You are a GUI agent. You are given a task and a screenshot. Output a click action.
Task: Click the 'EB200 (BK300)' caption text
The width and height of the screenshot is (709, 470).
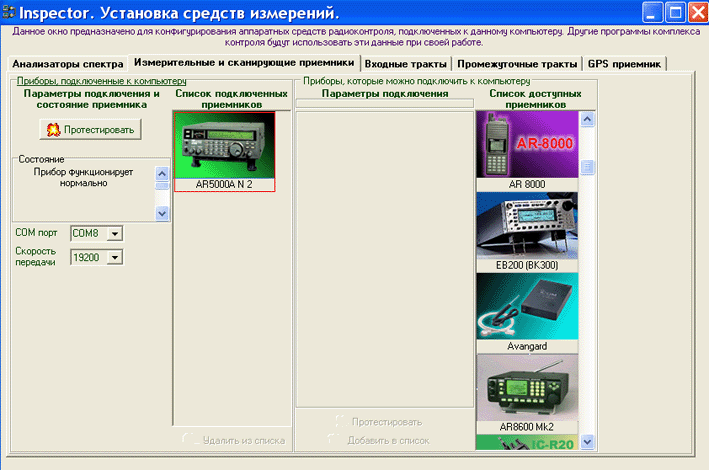tap(527, 266)
